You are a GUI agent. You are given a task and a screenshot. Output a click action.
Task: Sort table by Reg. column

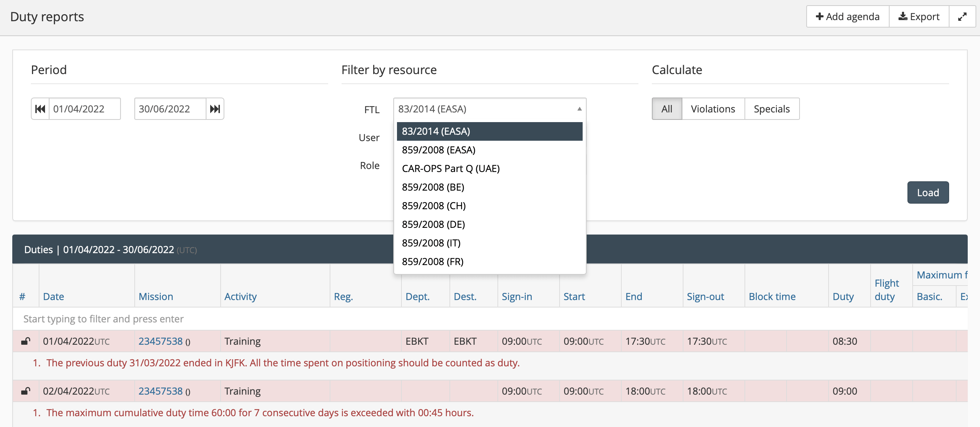(343, 296)
